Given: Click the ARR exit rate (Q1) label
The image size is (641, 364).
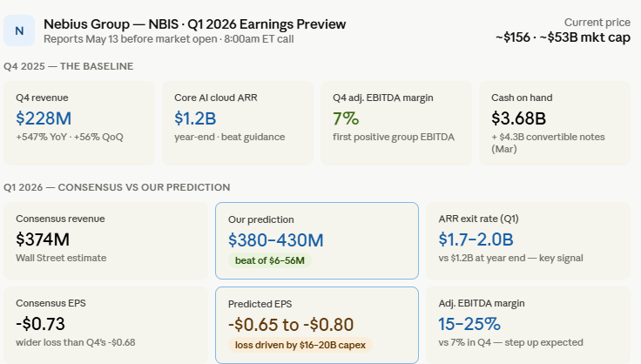Looking at the screenshot, I should click(479, 219).
